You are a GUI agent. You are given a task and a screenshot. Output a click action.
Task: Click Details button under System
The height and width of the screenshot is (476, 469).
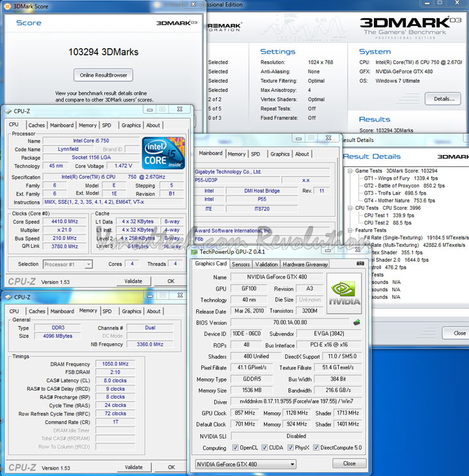tap(443, 99)
